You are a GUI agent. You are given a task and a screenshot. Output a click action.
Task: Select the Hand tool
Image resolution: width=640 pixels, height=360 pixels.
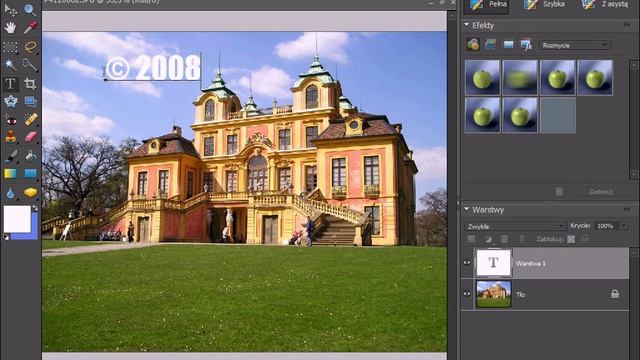[x=10, y=28]
